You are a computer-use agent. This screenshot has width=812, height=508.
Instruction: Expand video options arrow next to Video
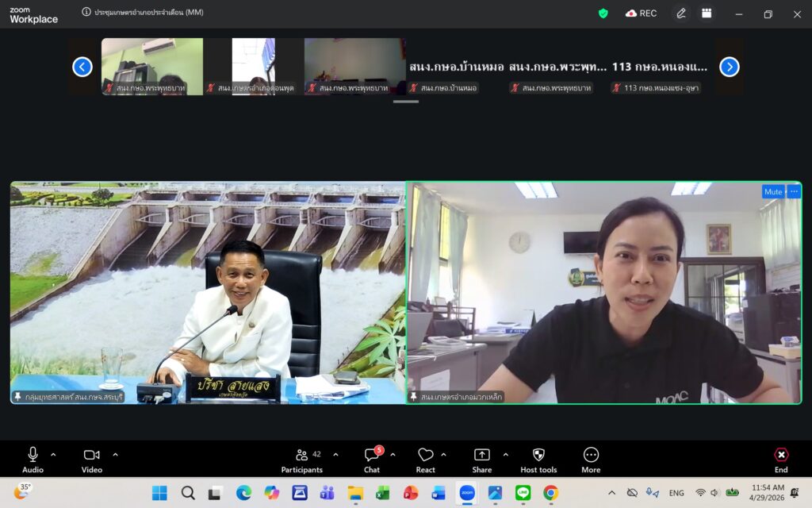click(115, 455)
